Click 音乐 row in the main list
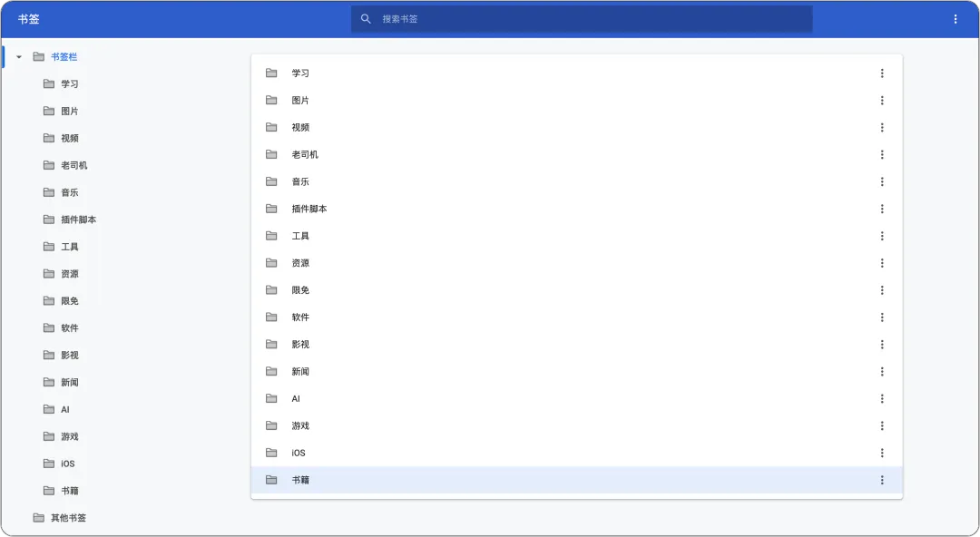 [576, 182]
